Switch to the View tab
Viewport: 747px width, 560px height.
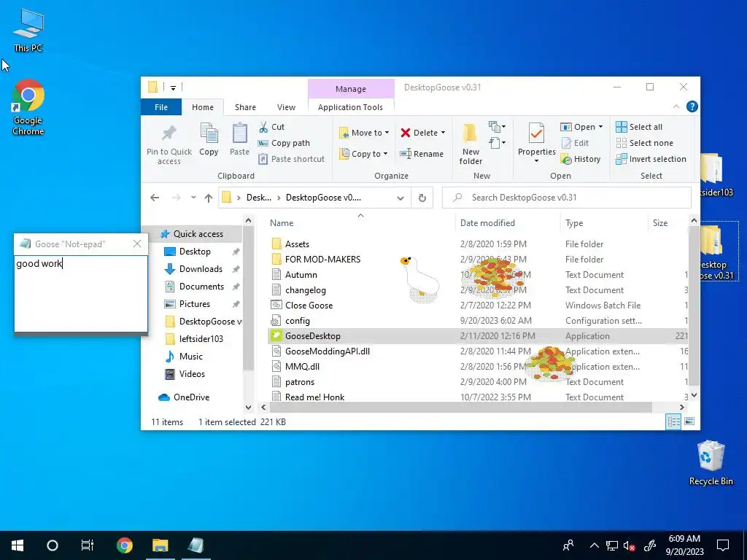pyautogui.click(x=286, y=107)
